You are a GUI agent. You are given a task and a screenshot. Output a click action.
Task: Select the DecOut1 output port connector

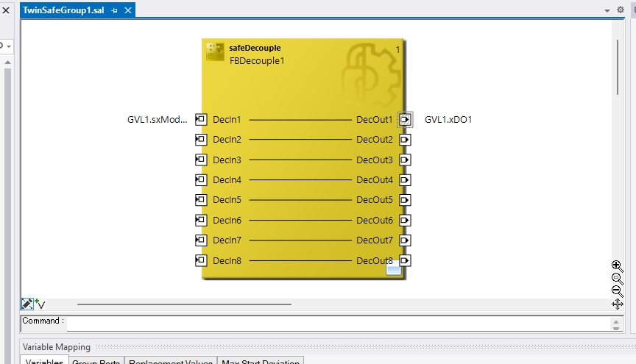tap(405, 120)
